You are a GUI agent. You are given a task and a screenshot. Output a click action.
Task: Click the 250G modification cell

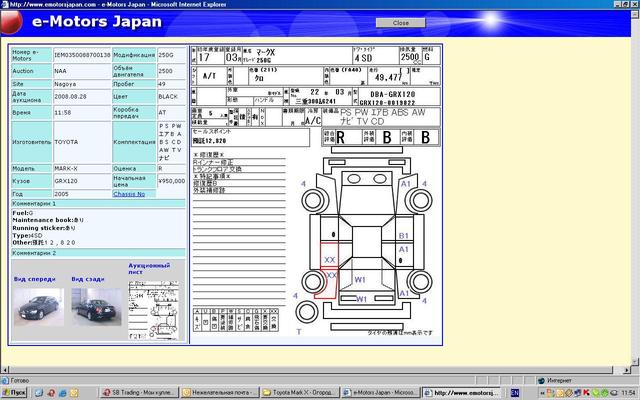coord(171,55)
